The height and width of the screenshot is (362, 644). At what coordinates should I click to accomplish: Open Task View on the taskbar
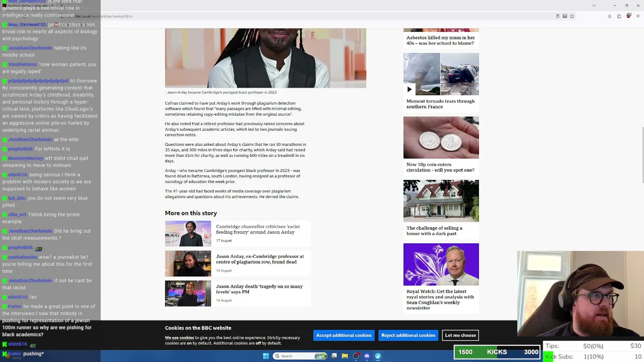click(x=334, y=356)
